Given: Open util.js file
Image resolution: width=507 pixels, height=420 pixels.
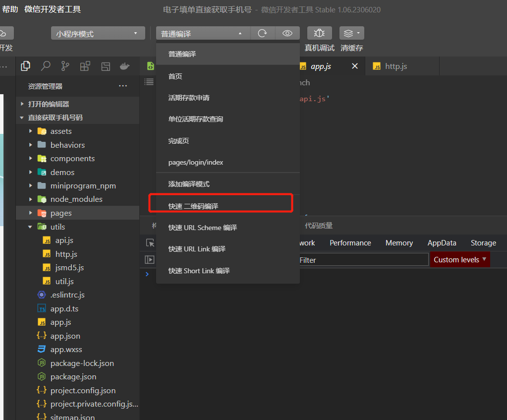Looking at the screenshot, I should point(78,282).
